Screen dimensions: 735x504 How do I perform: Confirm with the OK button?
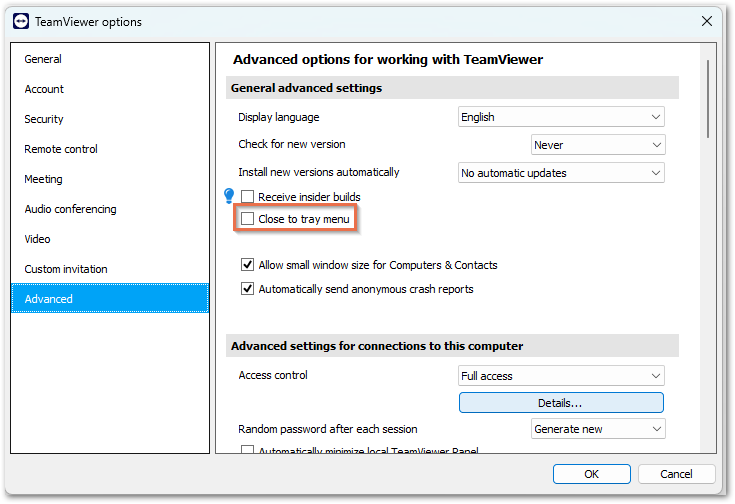tap(592, 474)
